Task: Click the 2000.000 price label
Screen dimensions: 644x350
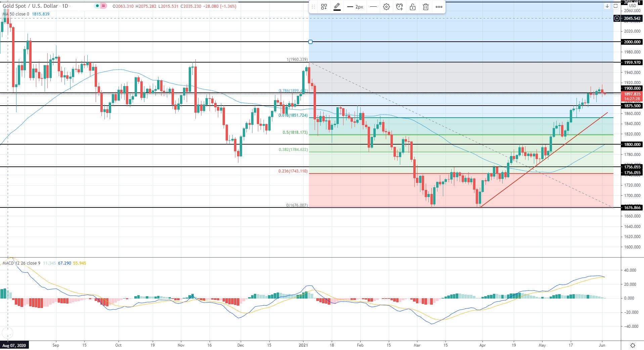Action: [632, 42]
